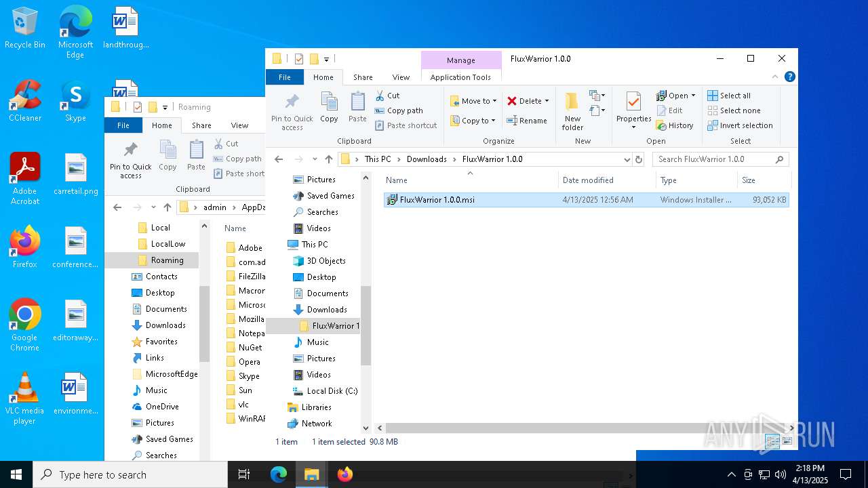Click Invert selection in the ribbon
Image resolution: width=868 pixels, height=488 pixels.
coord(740,125)
